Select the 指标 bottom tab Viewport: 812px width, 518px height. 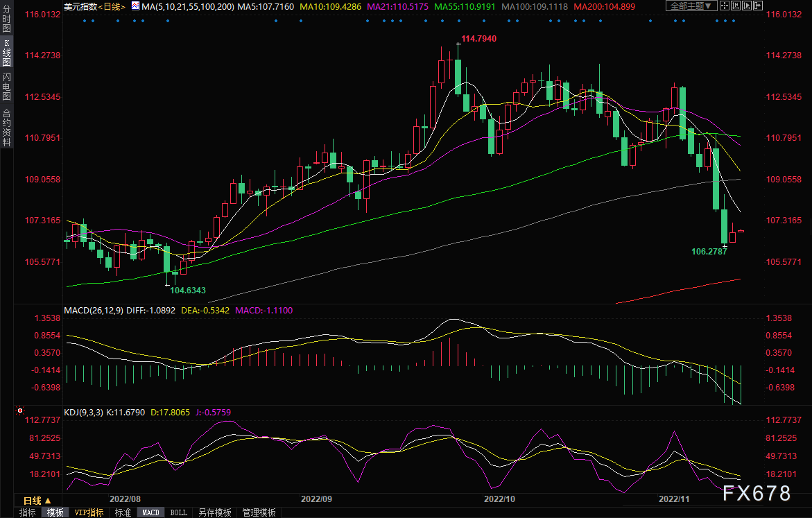click(x=28, y=512)
